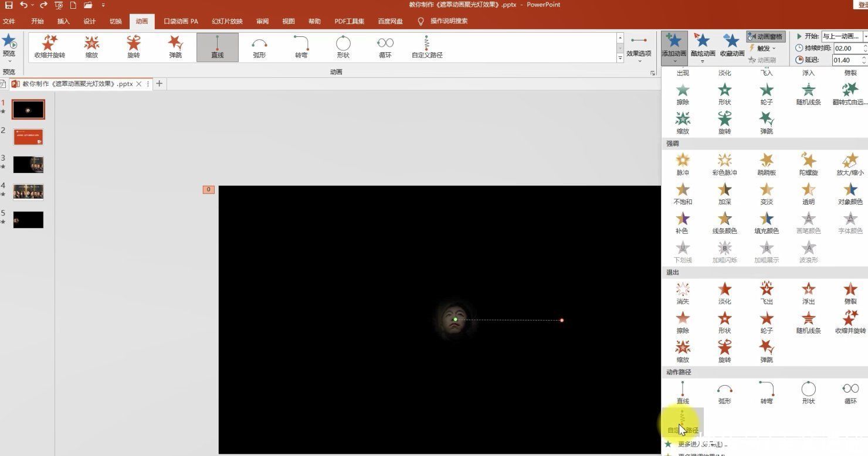
Task: Pick 循环 under 动作路径 in the dropdown
Action: coord(850,393)
